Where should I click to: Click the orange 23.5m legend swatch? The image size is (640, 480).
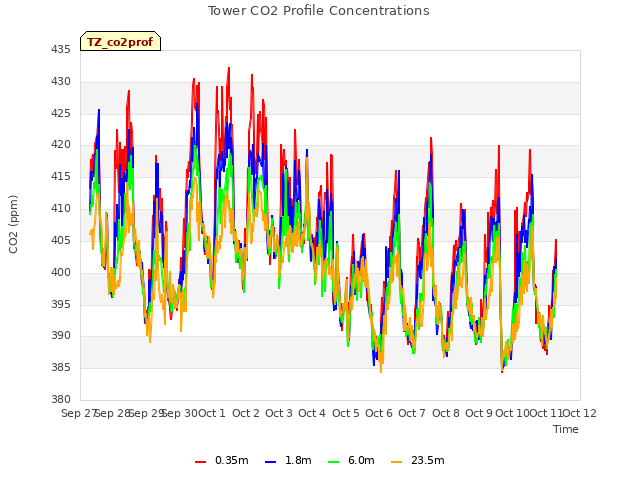tap(396, 462)
